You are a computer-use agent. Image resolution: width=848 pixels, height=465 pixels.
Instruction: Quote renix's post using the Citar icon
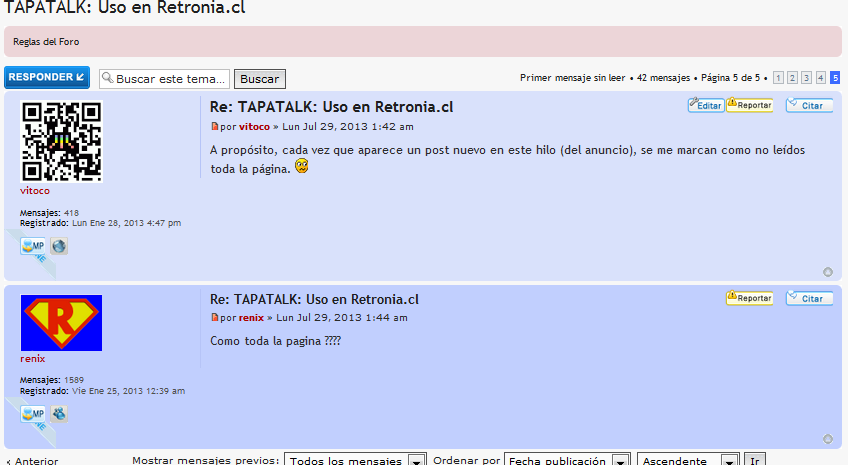coord(809,298)
